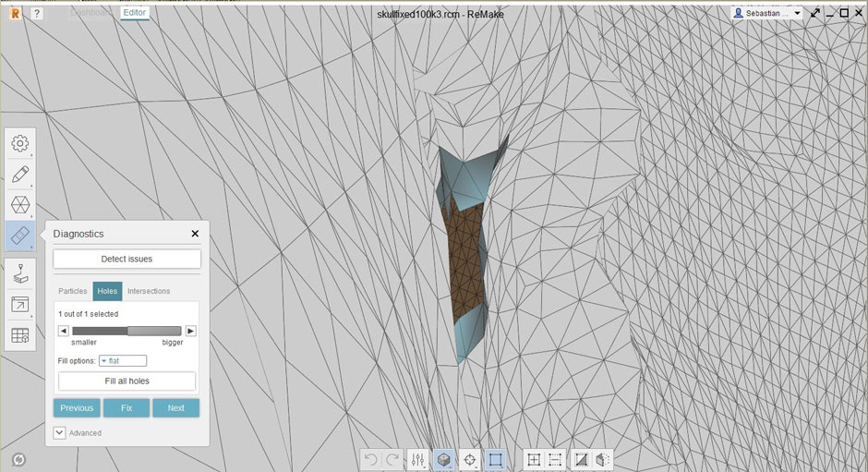Expand the Advanced section

[x=60, y=432]
